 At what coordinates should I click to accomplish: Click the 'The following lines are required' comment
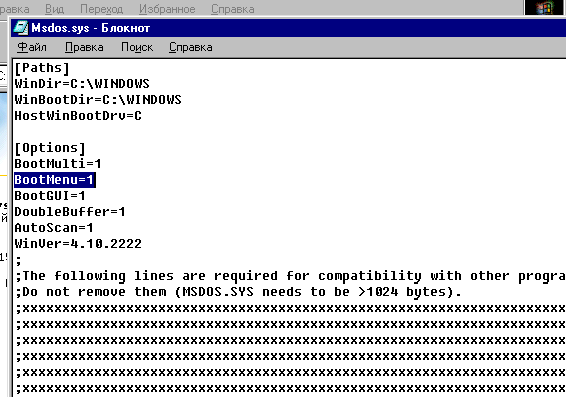pyautogui.click(x=291, y=276)
